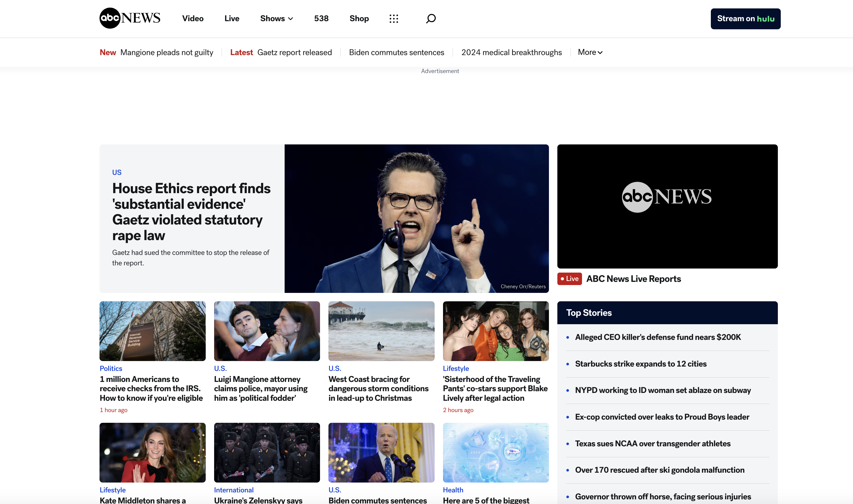
Task: Click the Stream on Hulu button
Action: [x=745, y=19]
